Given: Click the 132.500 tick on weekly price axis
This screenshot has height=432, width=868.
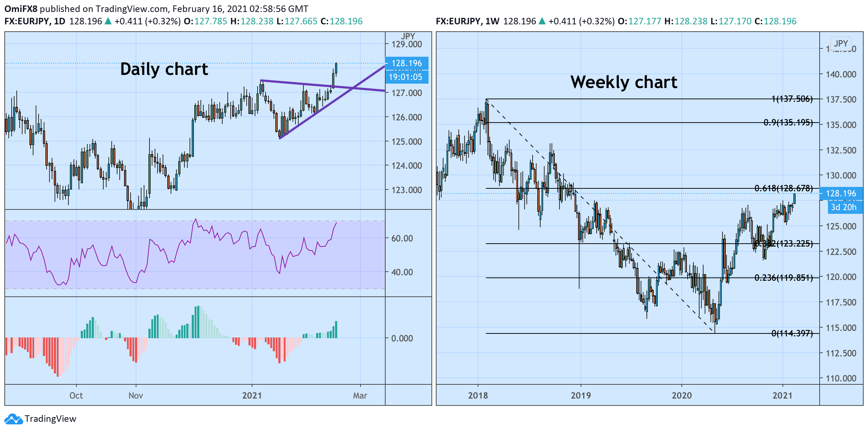Looking at the screenshot, I should coord(841,151).
